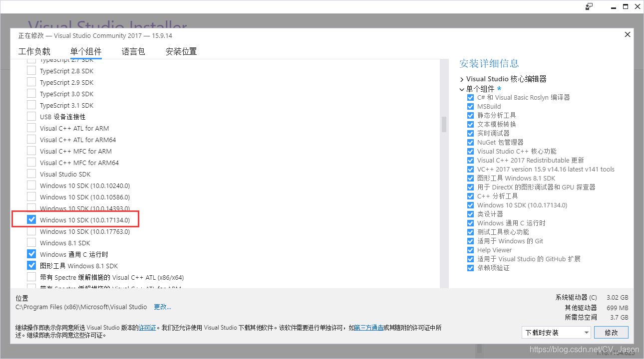Switch to the 工作负载 tab
The width and height of the screenshot is (644, 359).
[34, 51]
